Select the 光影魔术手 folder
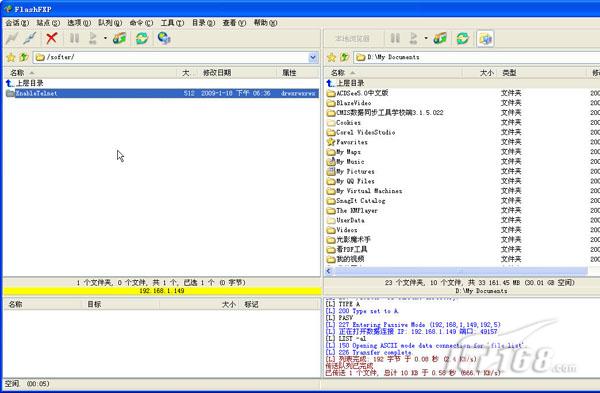Screen dimensions: 600x393 [349, 240]
